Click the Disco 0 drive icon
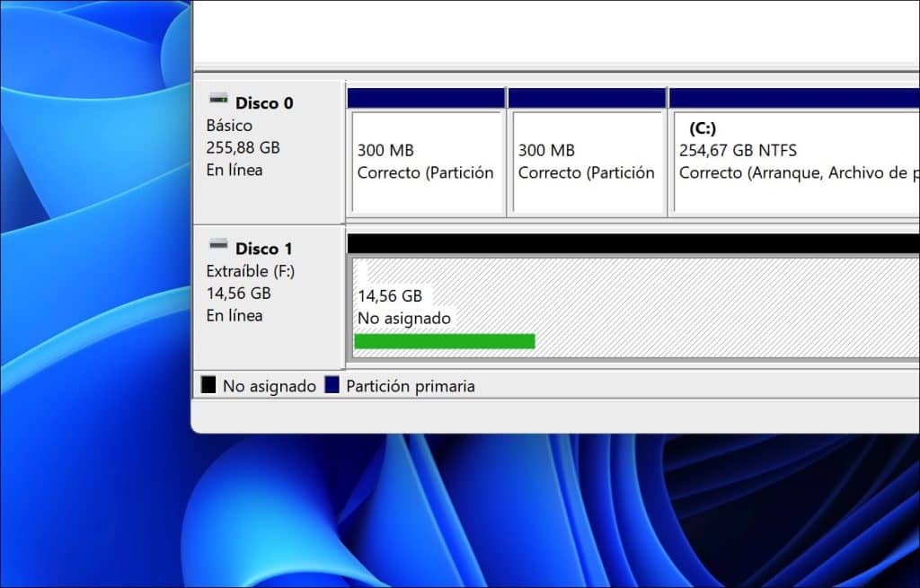This screenshot has width=920, height=588. [218, 100]
